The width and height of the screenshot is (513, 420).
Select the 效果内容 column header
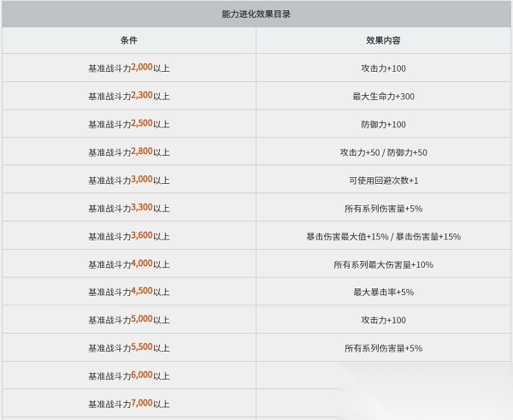click(x=383, y=40)
